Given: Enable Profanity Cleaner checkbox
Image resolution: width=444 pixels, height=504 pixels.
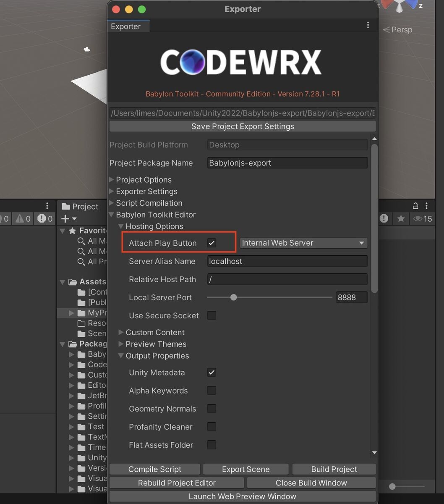Looking at the screenshot, I should click(212, 427).
